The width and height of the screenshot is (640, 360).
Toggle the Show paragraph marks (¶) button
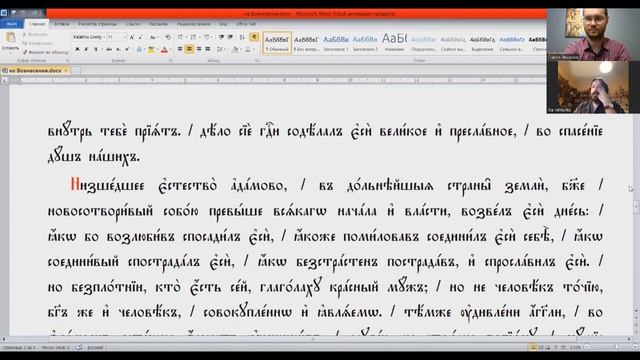tap(254, 37)
